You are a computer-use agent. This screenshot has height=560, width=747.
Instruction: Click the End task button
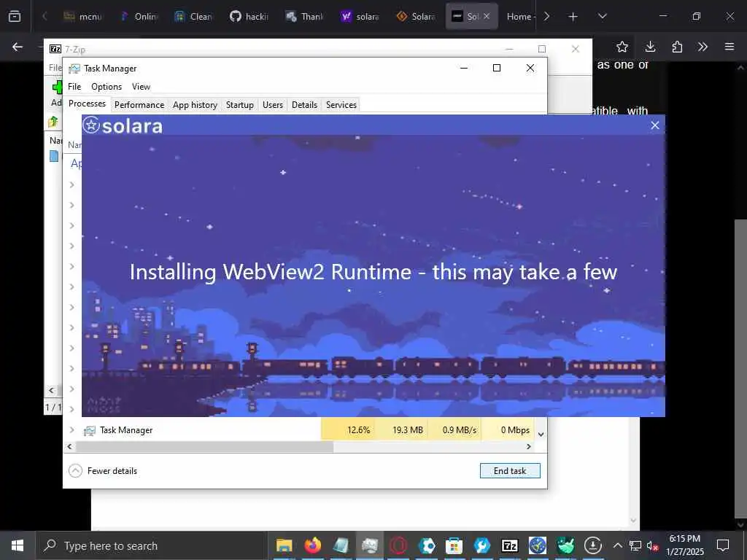pyautogui.click(x=510, y=471)
